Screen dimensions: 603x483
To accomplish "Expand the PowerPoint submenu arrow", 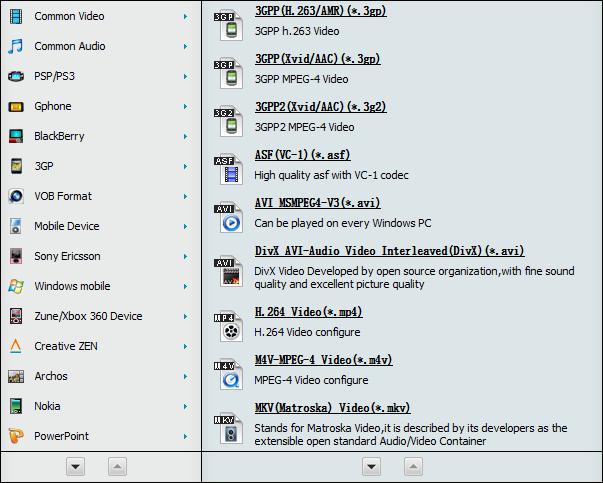I will click(185, 436).
